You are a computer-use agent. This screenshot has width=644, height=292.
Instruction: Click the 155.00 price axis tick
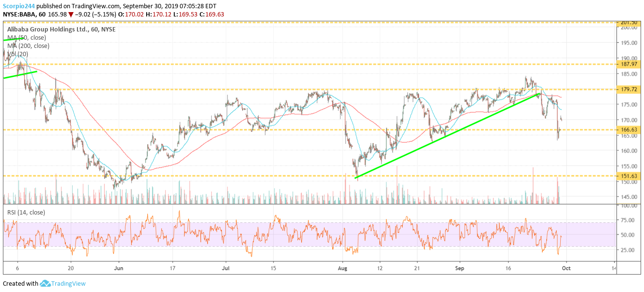pos(629,166)
